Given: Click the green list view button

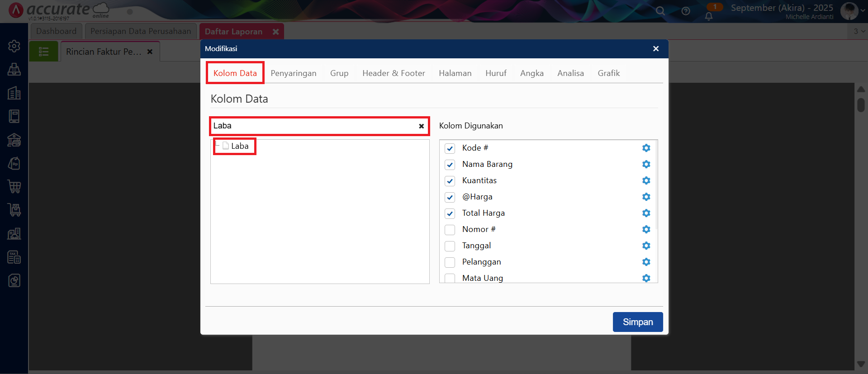Looking at the screenshot, I should [44, 52].
